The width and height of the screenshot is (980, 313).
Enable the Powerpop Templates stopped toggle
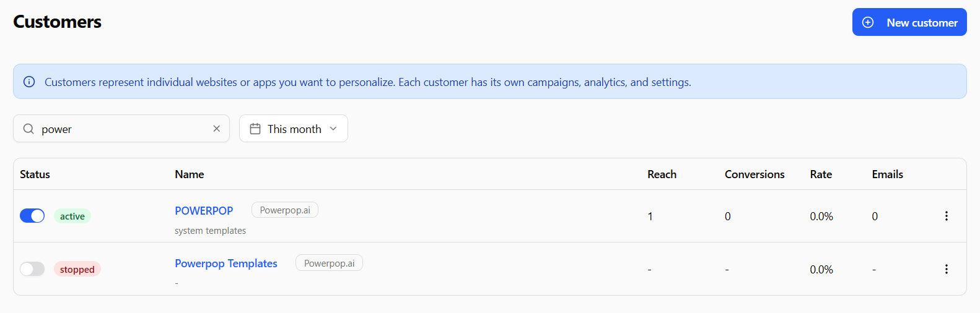[32, 268]
